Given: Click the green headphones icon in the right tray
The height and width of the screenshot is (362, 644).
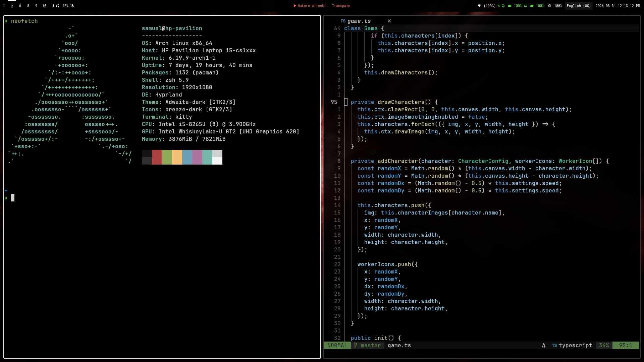Looking at the screenshot, I should pyautogui.click(x=503, y=6).
